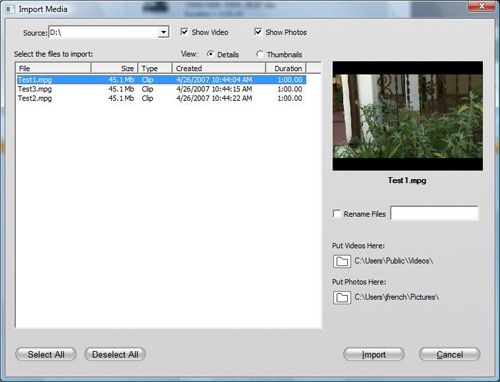This screenshot has height=382, width=500.
Task: Toggle the Show Photos checkbox
Action: [258, 32]
